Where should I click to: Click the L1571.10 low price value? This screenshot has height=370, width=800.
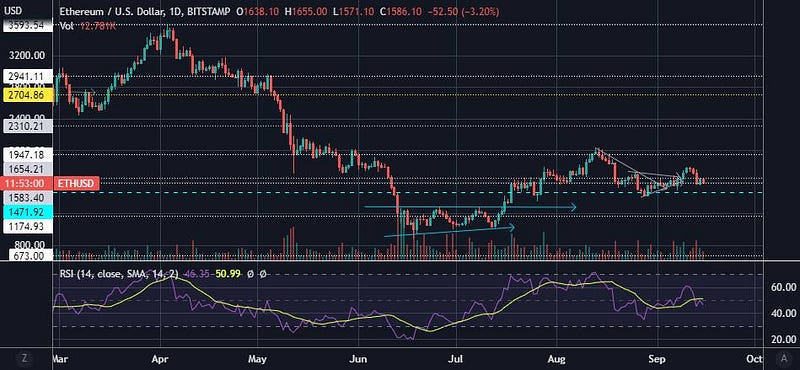(x=354, y=11)
